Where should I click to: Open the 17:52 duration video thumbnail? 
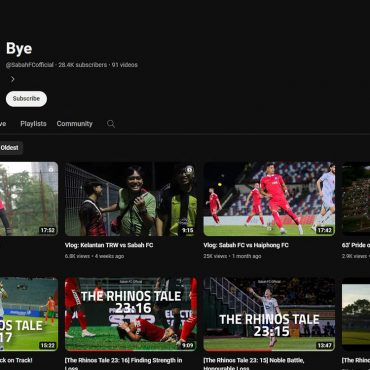tap(29, 199)
